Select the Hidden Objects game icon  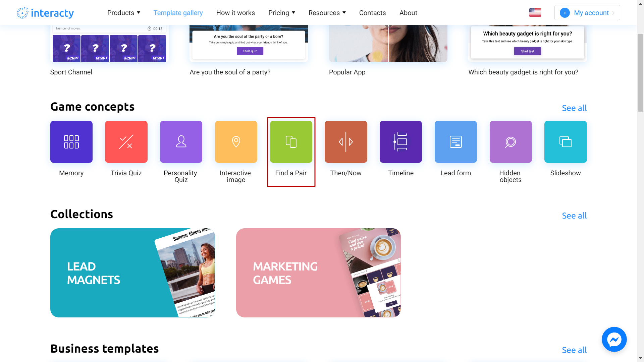click(511, 141)
